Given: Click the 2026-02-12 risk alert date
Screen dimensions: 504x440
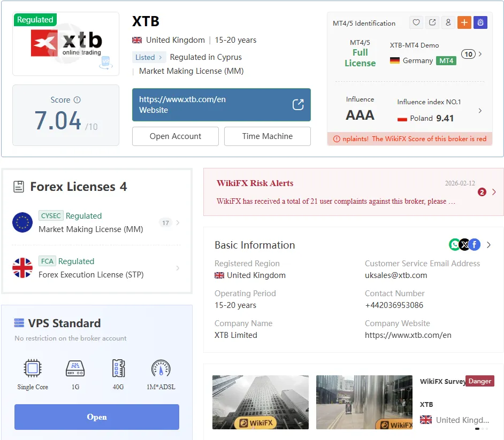Looking at the screenshot, I should point(460,183).
